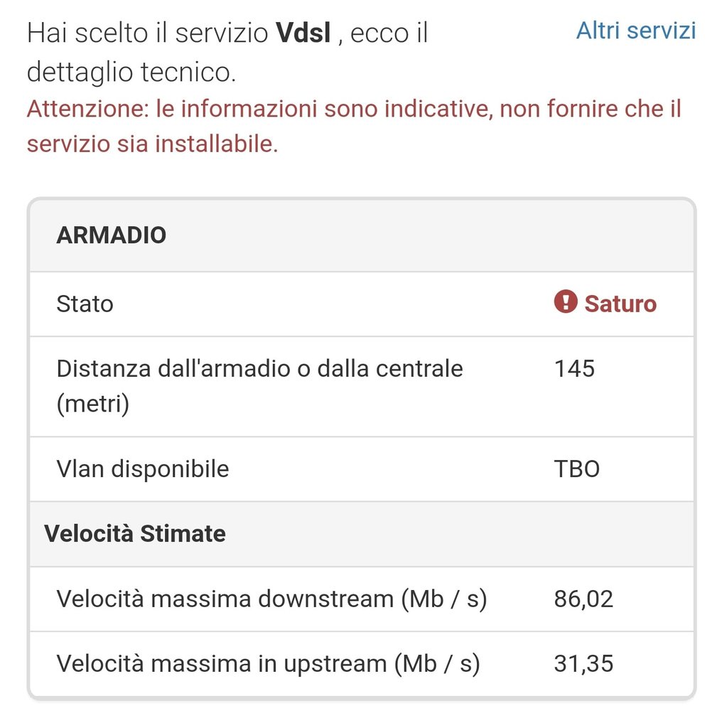Click the Velocità massima in upstream label
Viewport: 722px width, 728px height.
tap(268, 664)
